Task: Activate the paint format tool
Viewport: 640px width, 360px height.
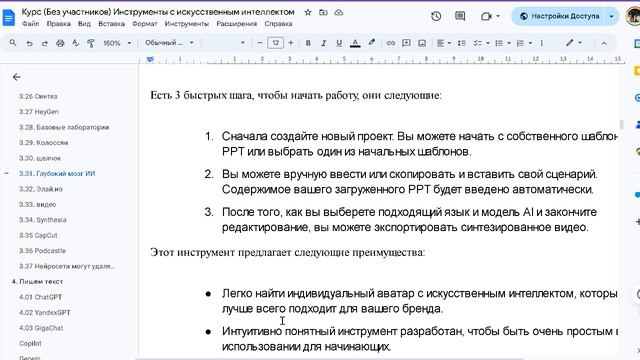Action: point(91,43)
